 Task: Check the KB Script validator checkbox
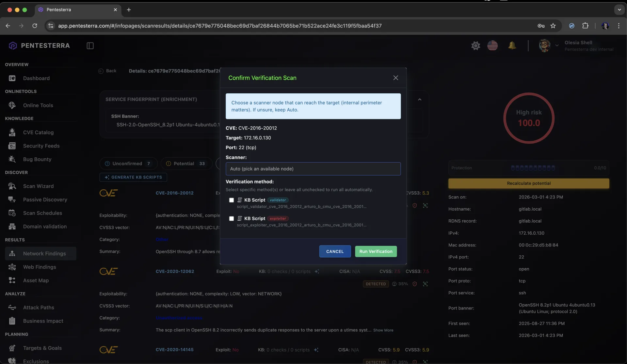[x=232, y=200]
